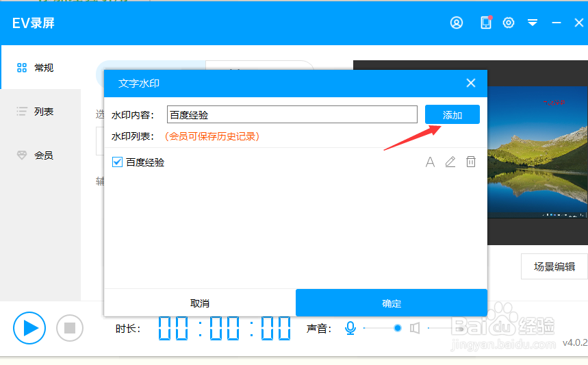Screen dimensions: 588x365
Task: Click the 取消 button
Action: pos(200,303)
